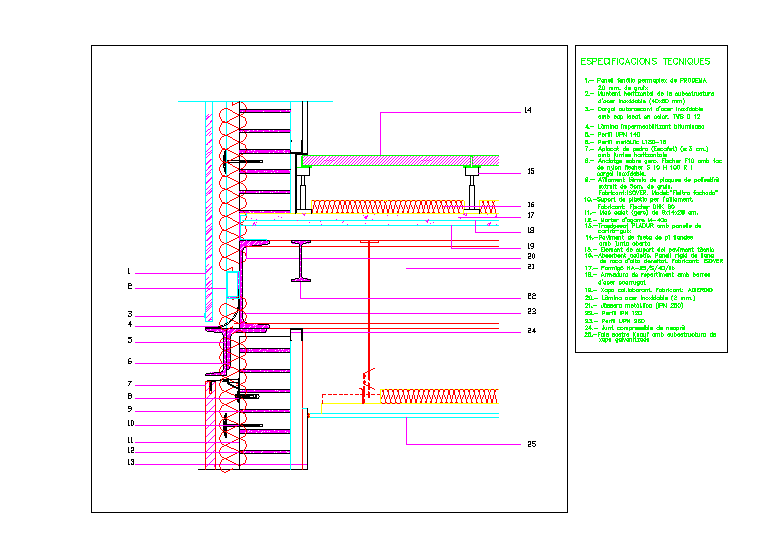Select callout number 14 on the right

pyautogui.click(x=531, y=110)
